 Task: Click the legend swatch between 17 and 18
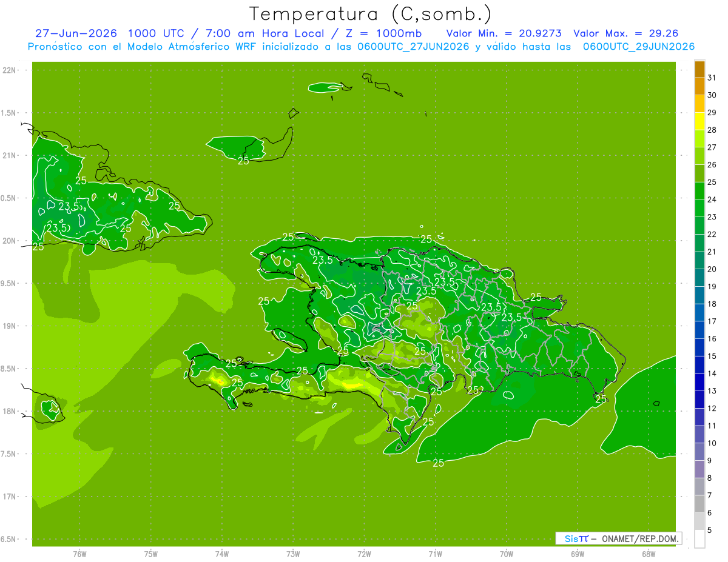tap(699, 313)
